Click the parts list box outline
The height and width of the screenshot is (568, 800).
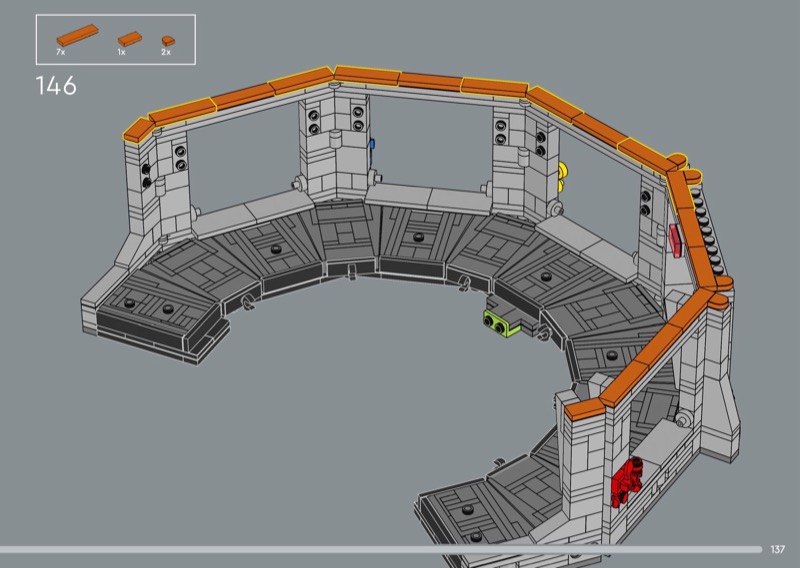click(116, 39)
